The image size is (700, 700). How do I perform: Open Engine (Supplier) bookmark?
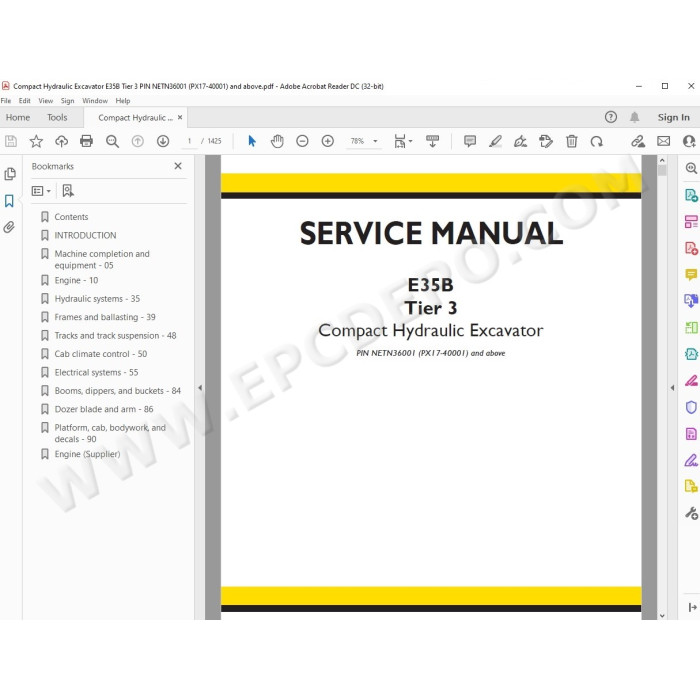[87, 454]
